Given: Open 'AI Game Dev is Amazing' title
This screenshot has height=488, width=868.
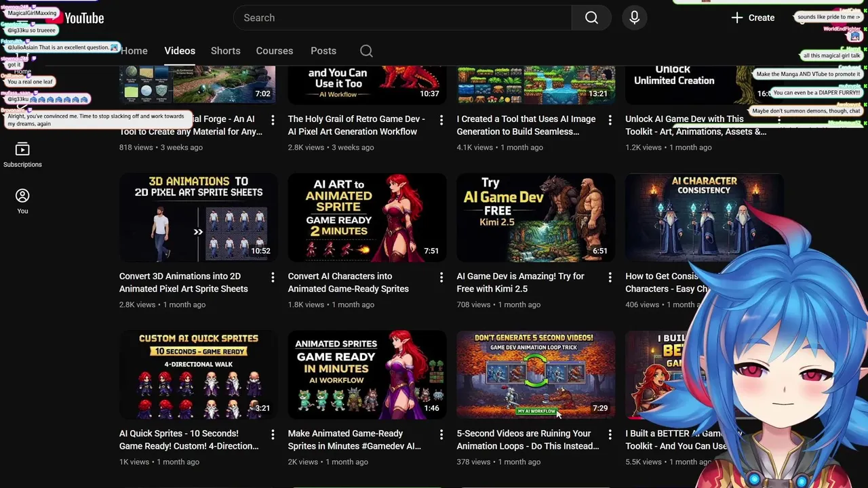Looking at the screenshot, I should click(x=520, y=283).
